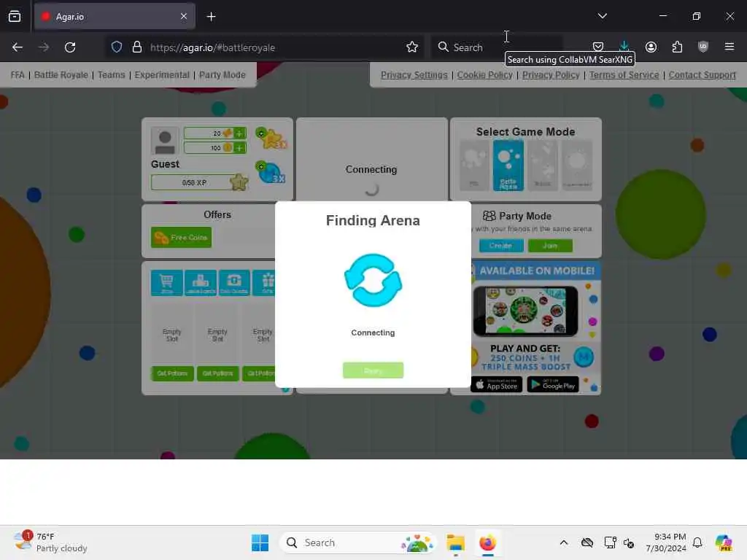Expand the list all tabs arrow

(602, 16)
